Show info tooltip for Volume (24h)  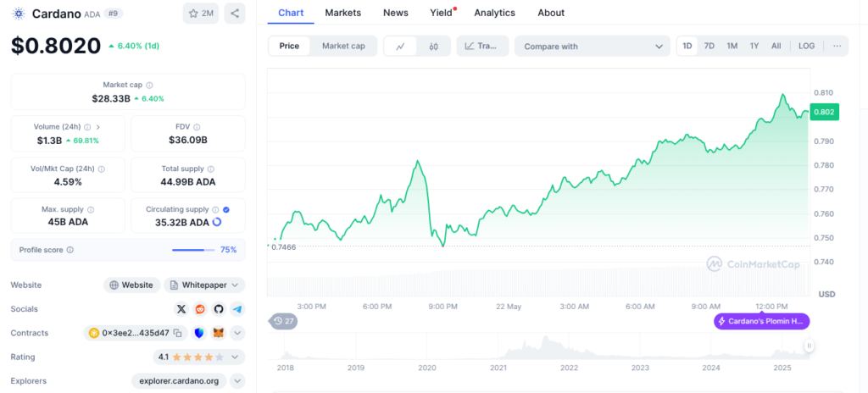coord(87,127)
